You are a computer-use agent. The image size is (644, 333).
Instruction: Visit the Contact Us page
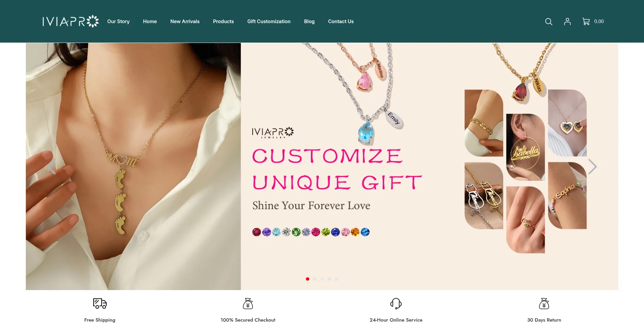pyautogui.click(x=341, y=21)
